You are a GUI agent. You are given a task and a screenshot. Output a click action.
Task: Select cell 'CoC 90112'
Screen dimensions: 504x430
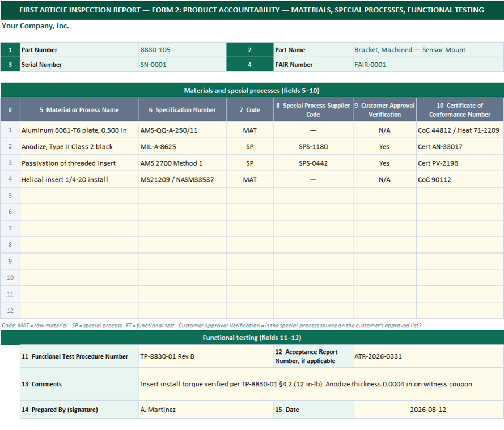coord(460,179)
